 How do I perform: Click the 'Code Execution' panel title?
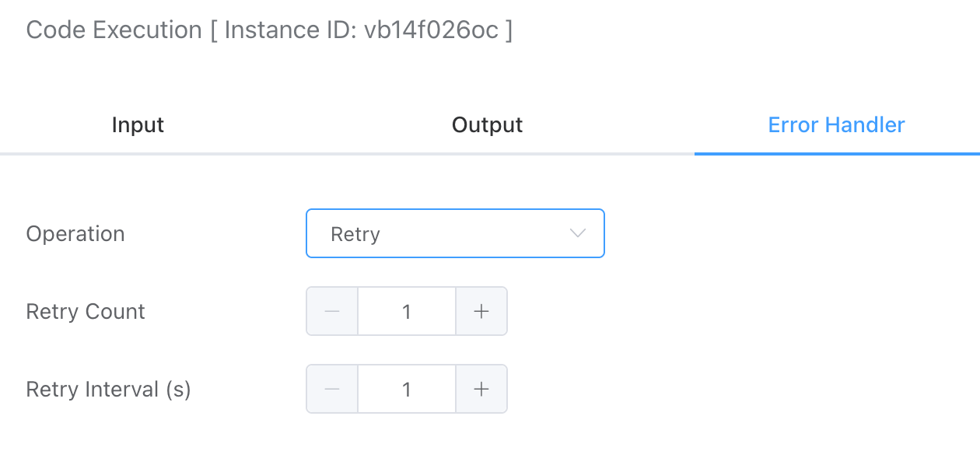(x=114, y=30)
